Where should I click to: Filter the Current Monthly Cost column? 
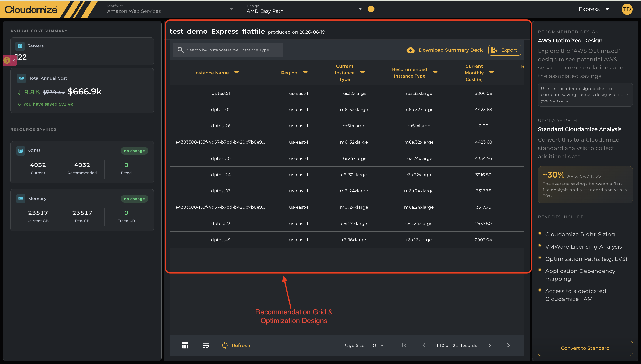click(491, 73)
